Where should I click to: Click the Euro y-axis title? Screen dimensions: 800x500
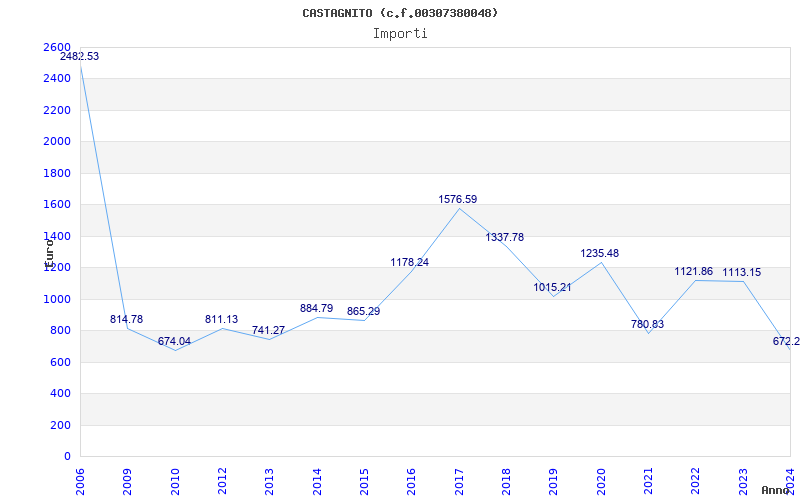tap(49, 253)
